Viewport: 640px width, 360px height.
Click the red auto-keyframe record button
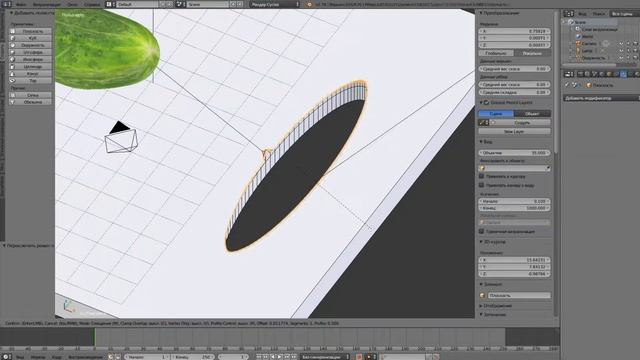[359, 357]
